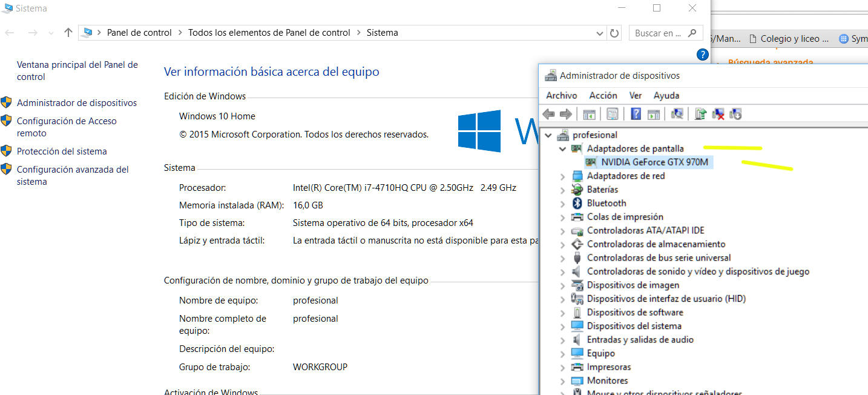Open chevron after Panel de control breadcrumb
Viewport: 868px width, 395px height.
coord(180,33)
